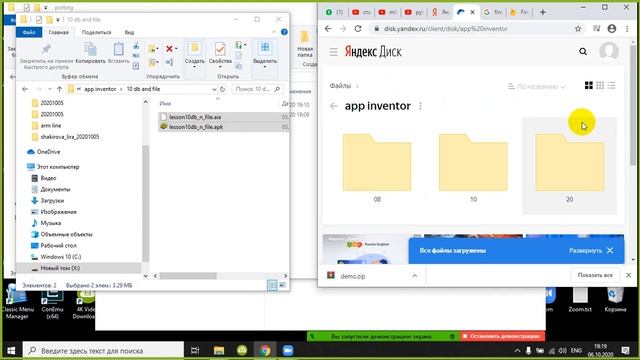Click the red Delete icon in Explorer ribbon
640x360 pixels.
169,49
